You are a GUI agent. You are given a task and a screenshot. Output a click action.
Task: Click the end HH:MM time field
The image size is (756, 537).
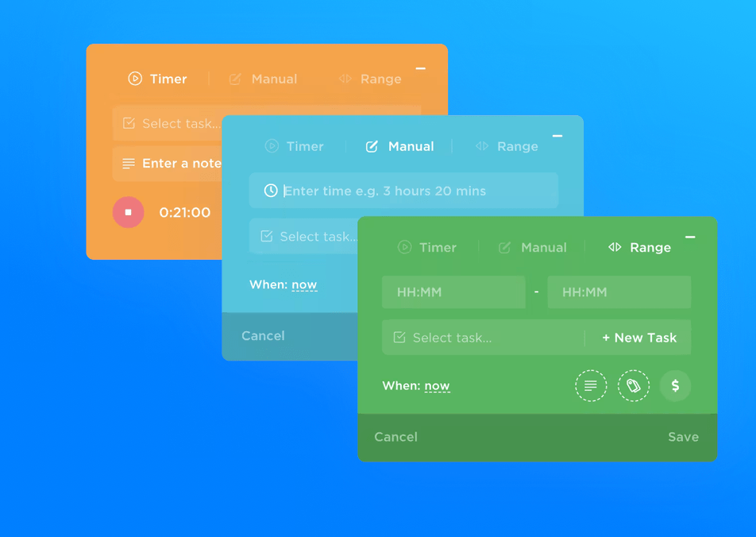(619, 292)
